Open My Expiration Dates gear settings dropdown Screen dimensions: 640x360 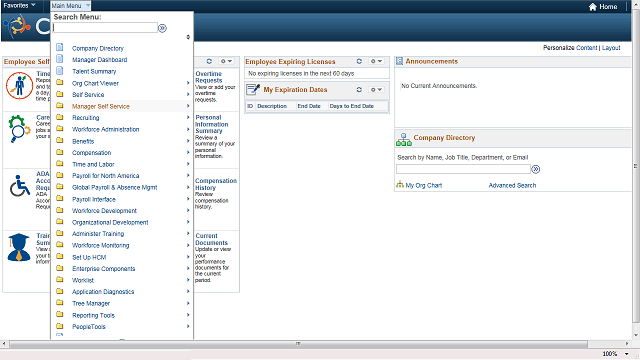pyautogui.click(x=376, y=89)
